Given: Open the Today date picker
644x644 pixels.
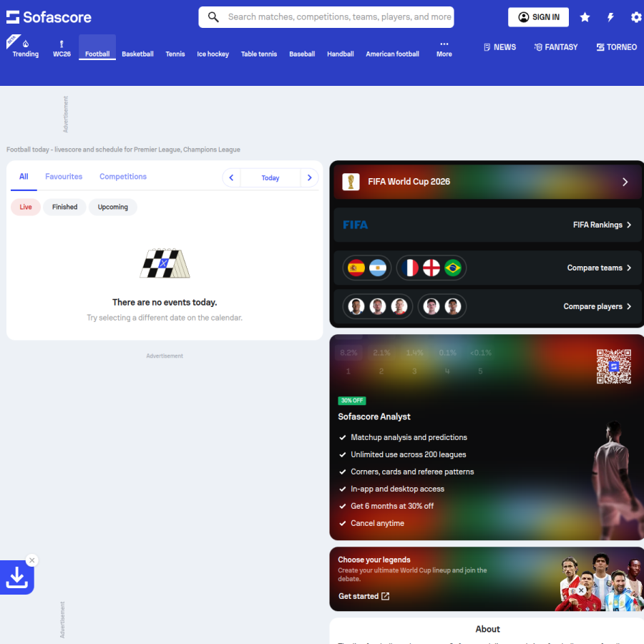Looking at the screenshot, I should pyautogui.click(x=270, y=178).
